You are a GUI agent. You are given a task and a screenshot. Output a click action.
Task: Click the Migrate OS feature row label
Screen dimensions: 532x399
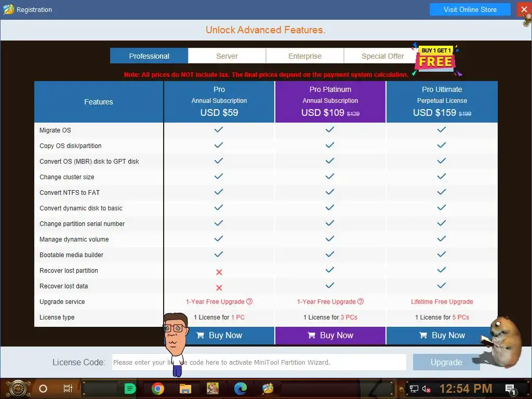tap(55, 130)
